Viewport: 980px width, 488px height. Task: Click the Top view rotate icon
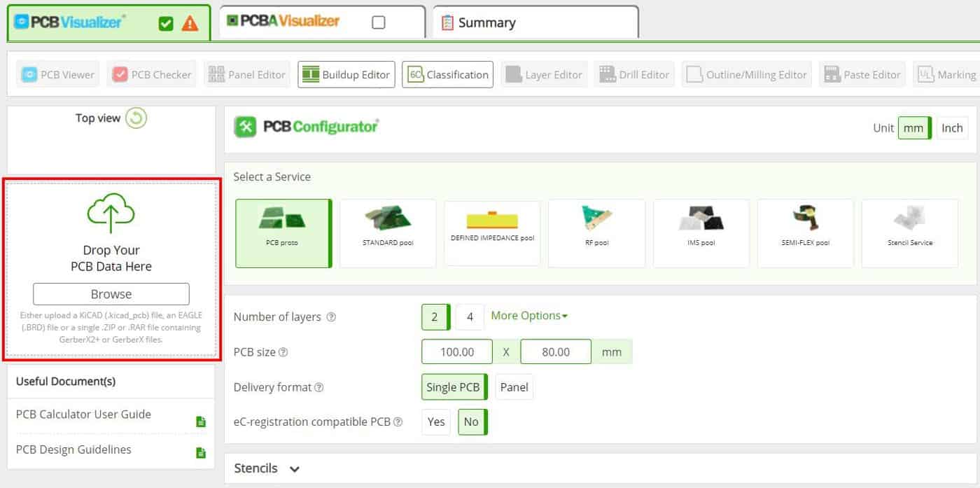(x=136, y=118)
